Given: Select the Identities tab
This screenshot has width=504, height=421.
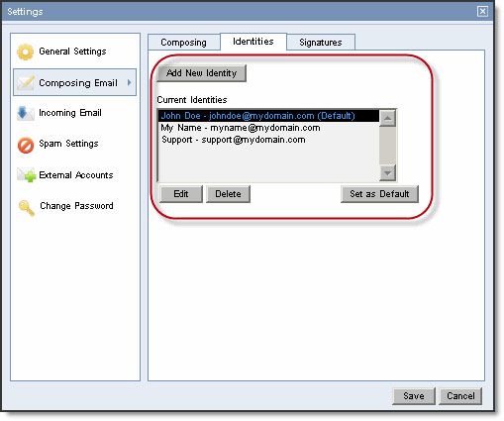Looking at the screenshot, I should 253,42.
